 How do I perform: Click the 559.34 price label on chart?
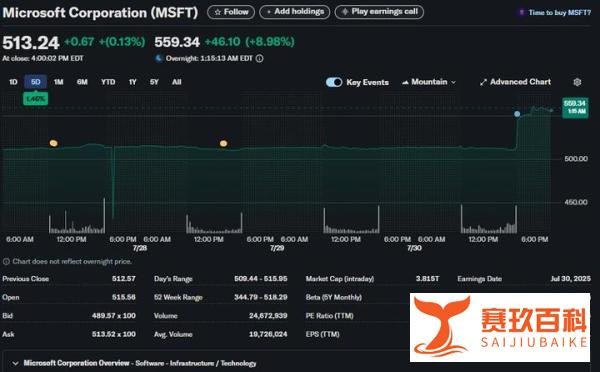click(575, 107)
